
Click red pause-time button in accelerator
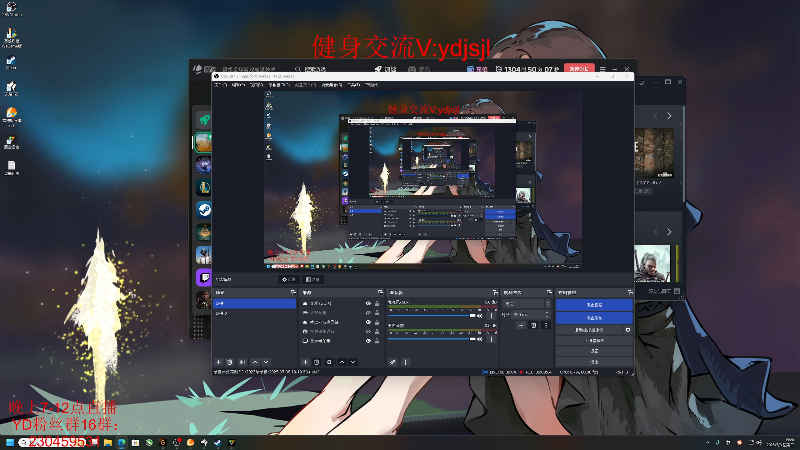[x=579, y=69]
